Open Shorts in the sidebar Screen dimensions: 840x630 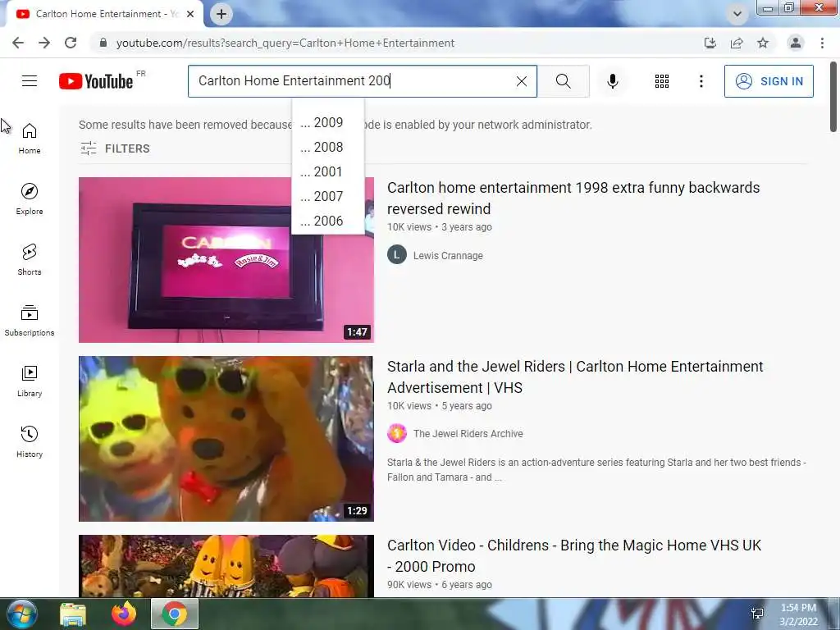[x=30, y=260]
